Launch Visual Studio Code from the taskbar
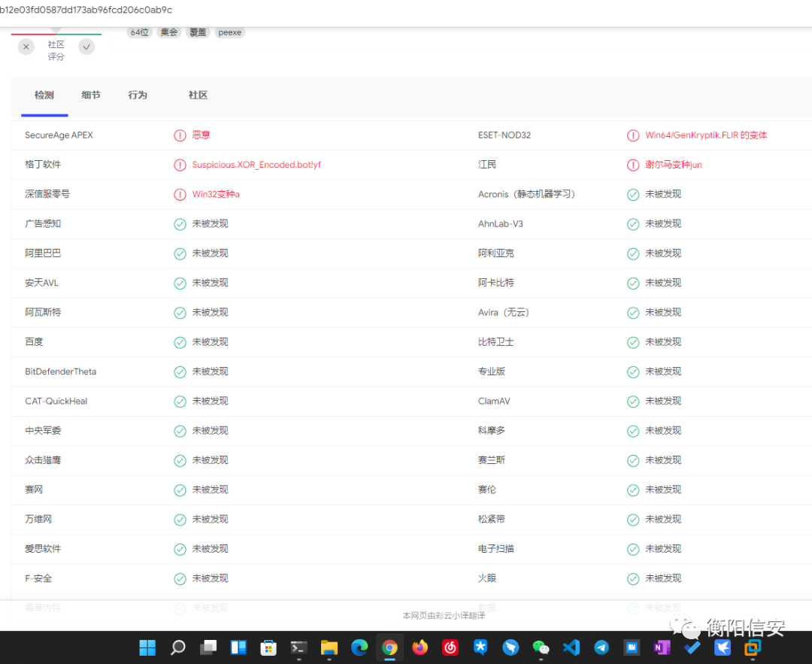This screenshot has width=812, height=664. pyautogui.click(x=571, y=647)
